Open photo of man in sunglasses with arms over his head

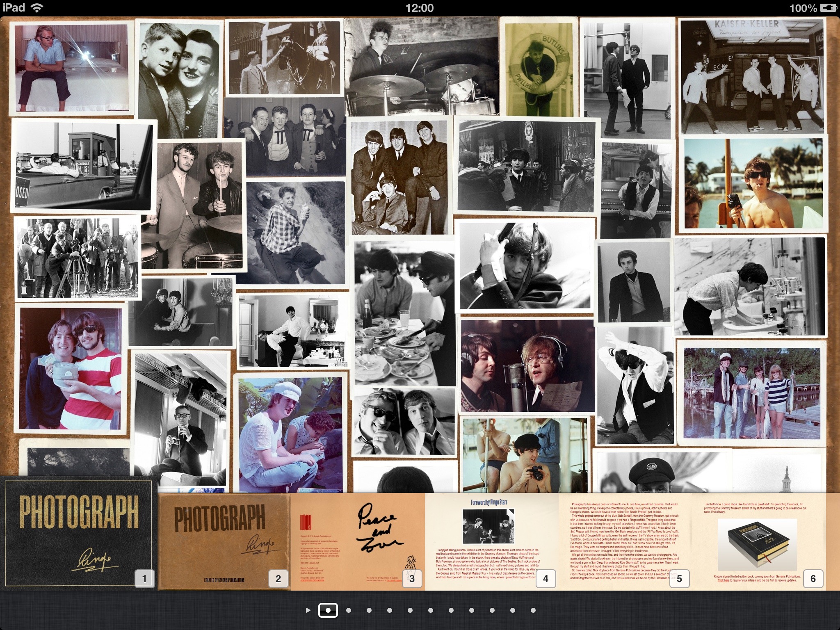pos(635,386)
